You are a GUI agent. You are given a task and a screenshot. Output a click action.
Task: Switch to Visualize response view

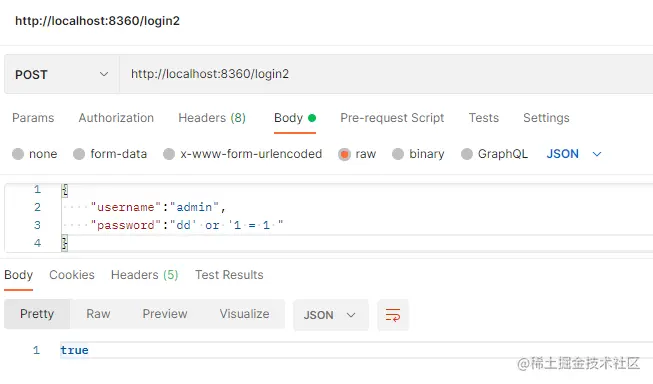tap(244, 314)
